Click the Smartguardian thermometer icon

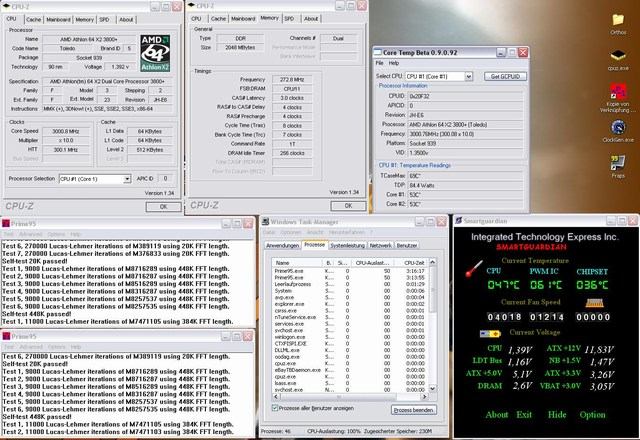(x=474, y=269)
